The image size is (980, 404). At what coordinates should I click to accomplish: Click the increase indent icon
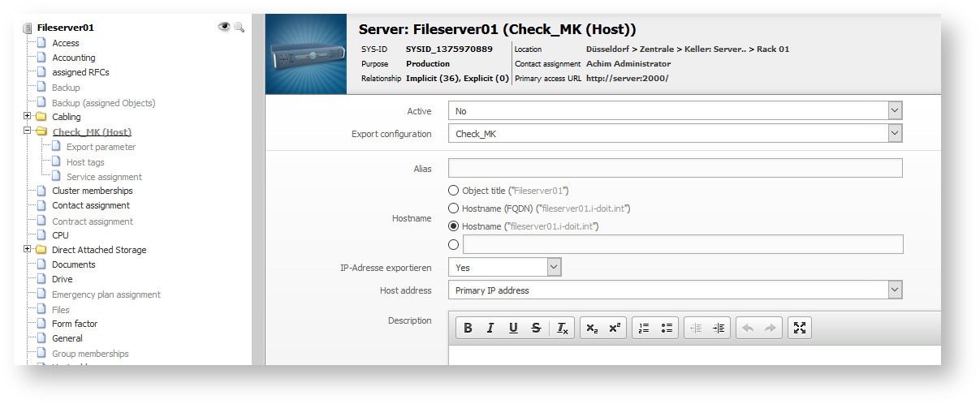point(719,328)
